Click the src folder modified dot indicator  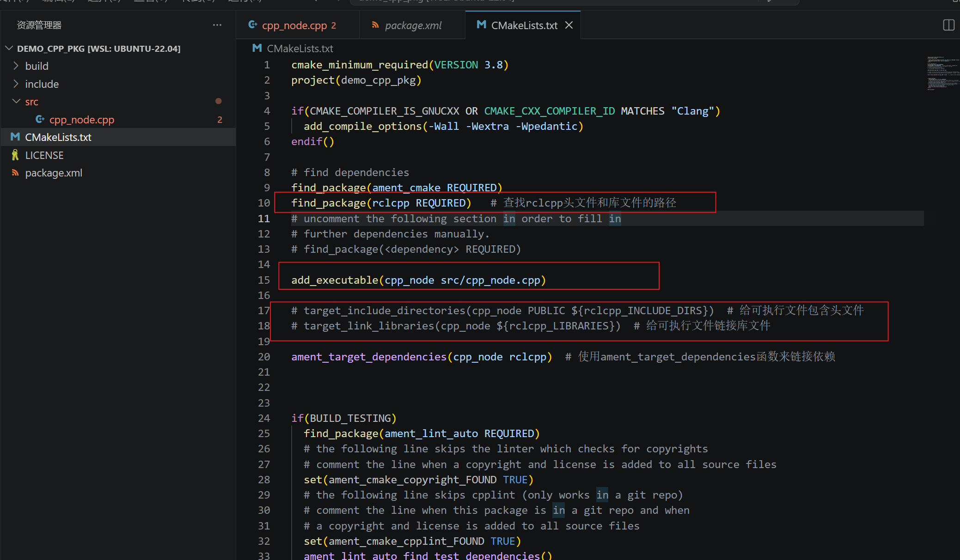[x=219, y=101]
